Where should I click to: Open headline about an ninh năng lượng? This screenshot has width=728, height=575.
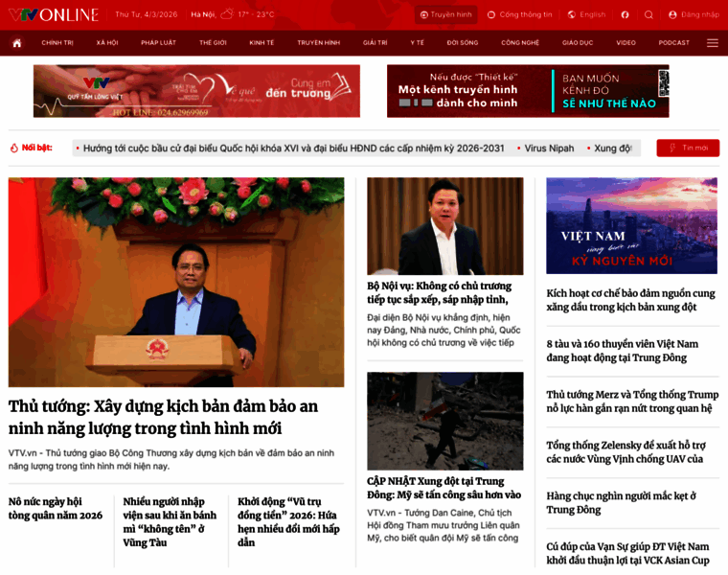(x=163, y=417)
